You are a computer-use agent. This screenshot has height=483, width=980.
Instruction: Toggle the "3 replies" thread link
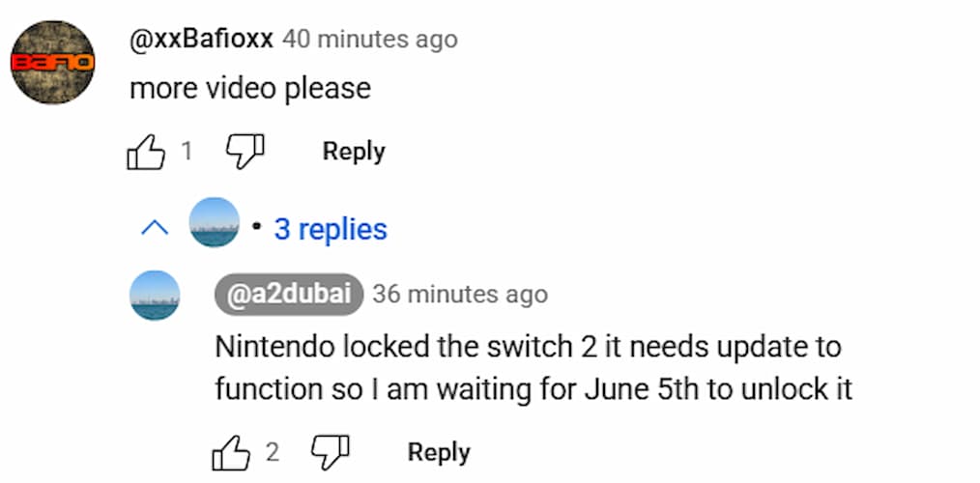[331, 229]
